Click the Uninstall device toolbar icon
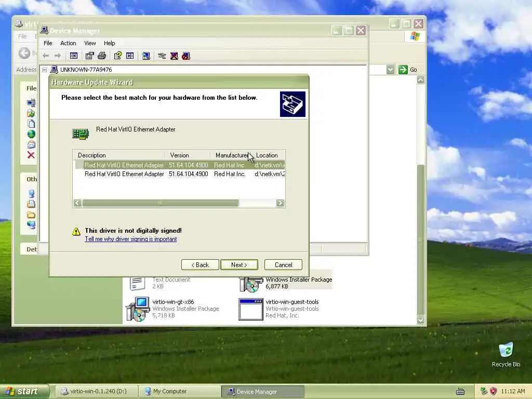This screenshot has height=399, width=532. 174,56
